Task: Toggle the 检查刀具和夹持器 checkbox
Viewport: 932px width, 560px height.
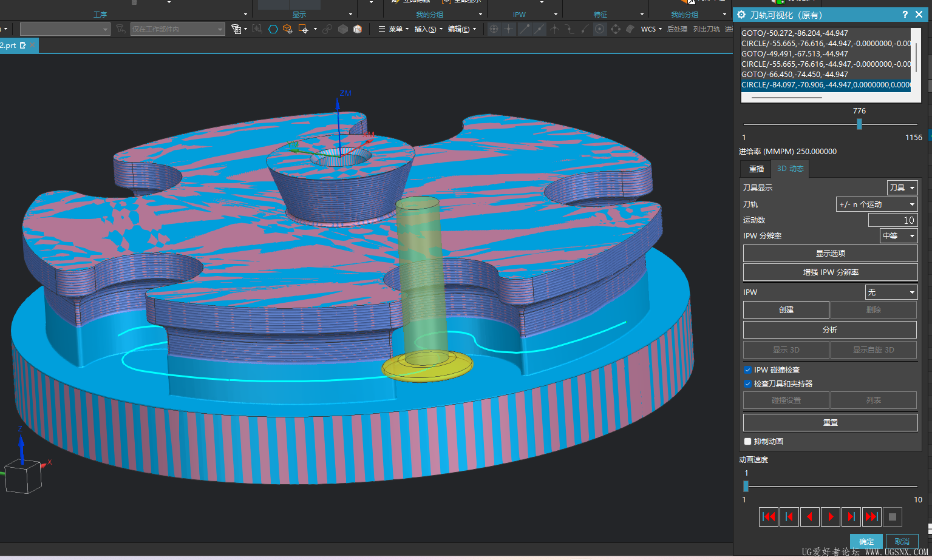Action: tap(748, 384)
